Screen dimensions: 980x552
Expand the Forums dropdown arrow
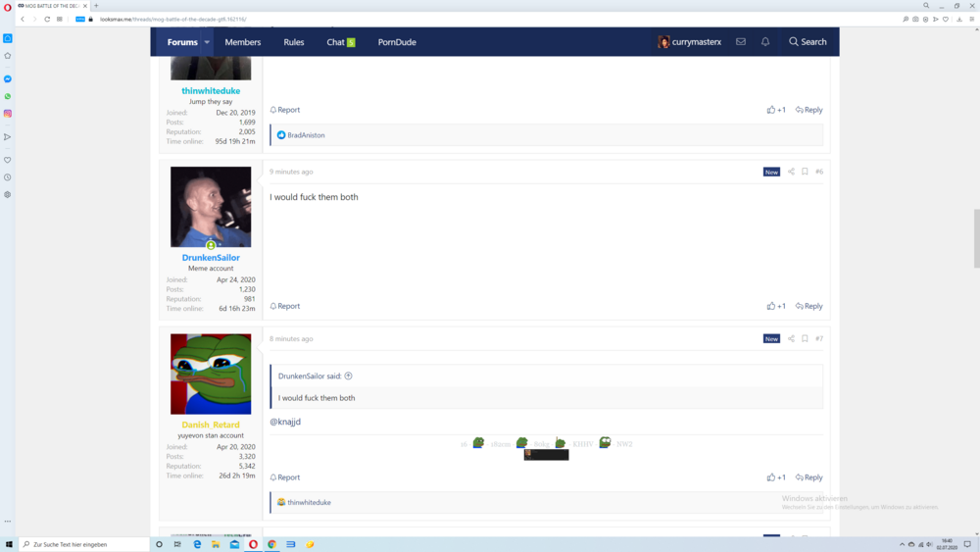point(207,42)
